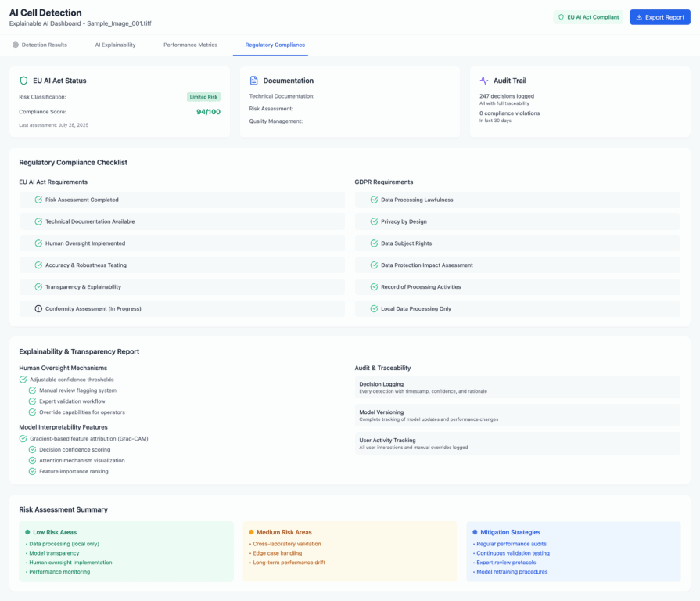Click the download icon in Export Report
700x601 pixels.
pyautogui.click(x=639, y=17)
